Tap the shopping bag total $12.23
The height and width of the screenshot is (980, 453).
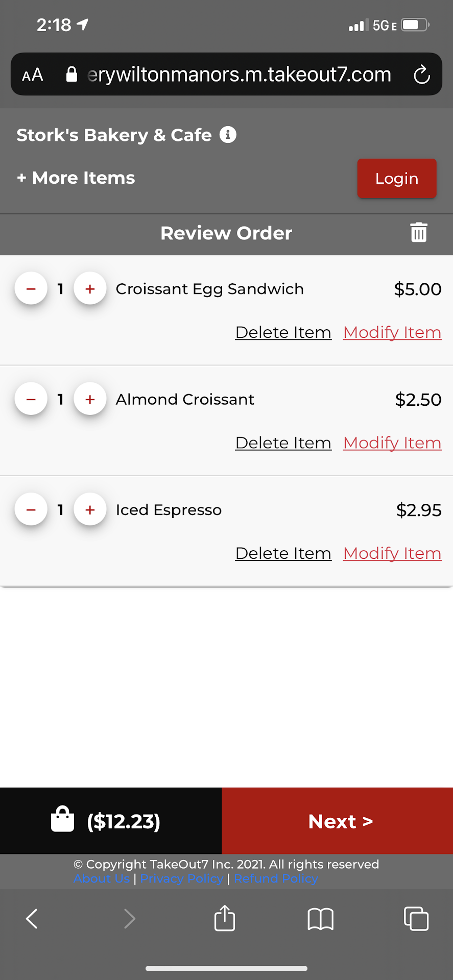point(106,821)
